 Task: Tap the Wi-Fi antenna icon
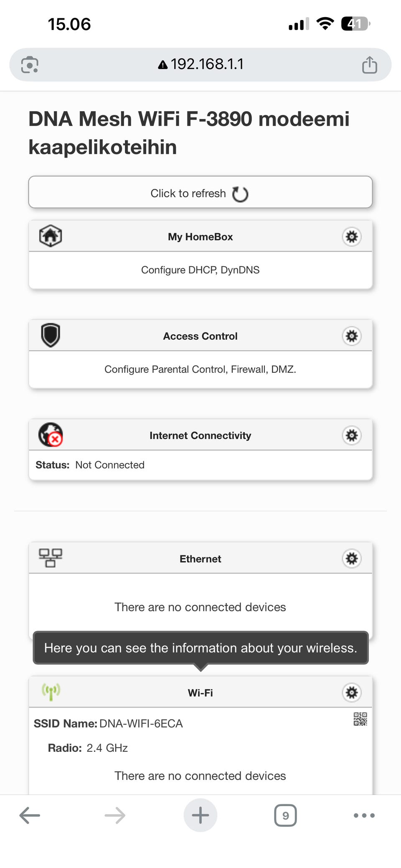(51, 692)
